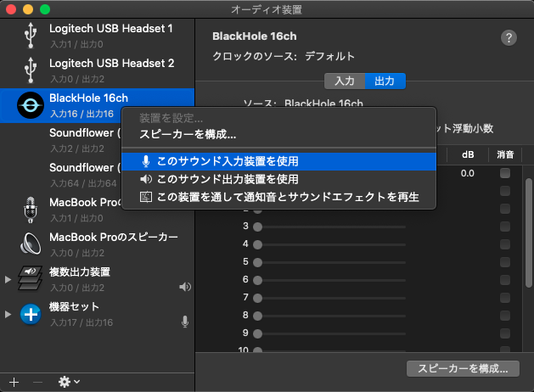The height and width of the screenshot is (392, 534).
Task: Click the channel list vertical scrollbar
Action: pos(529,233)
